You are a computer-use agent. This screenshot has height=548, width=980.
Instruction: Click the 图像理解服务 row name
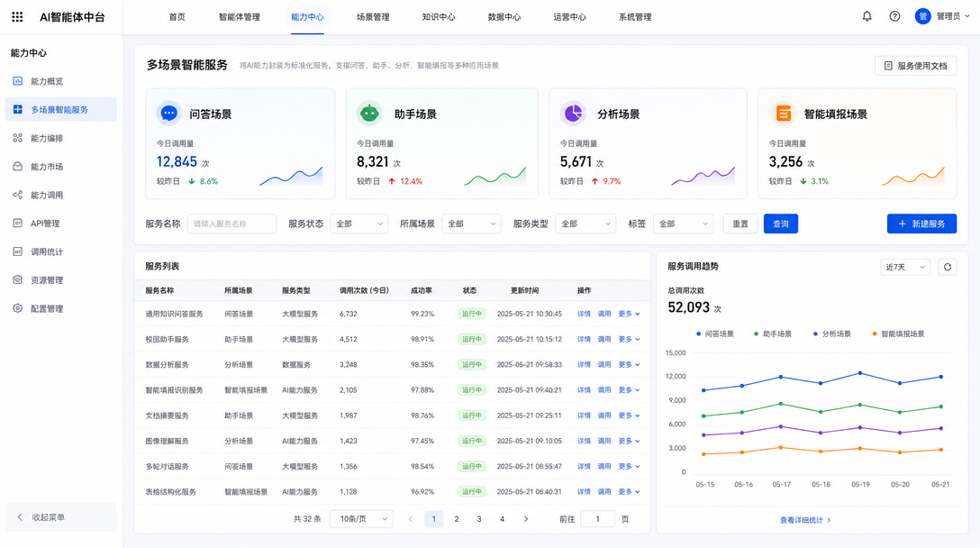pyautogui.click(x=167, y=441)
